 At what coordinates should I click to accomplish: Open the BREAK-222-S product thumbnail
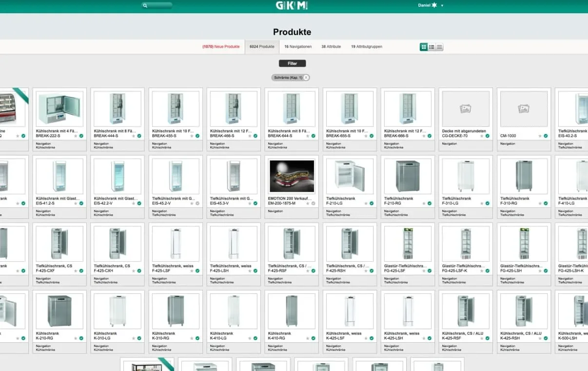click(59, 109)
